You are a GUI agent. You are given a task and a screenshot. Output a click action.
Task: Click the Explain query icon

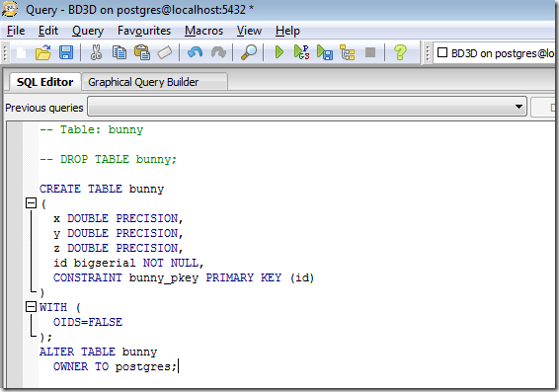click(x=348, y=52)
